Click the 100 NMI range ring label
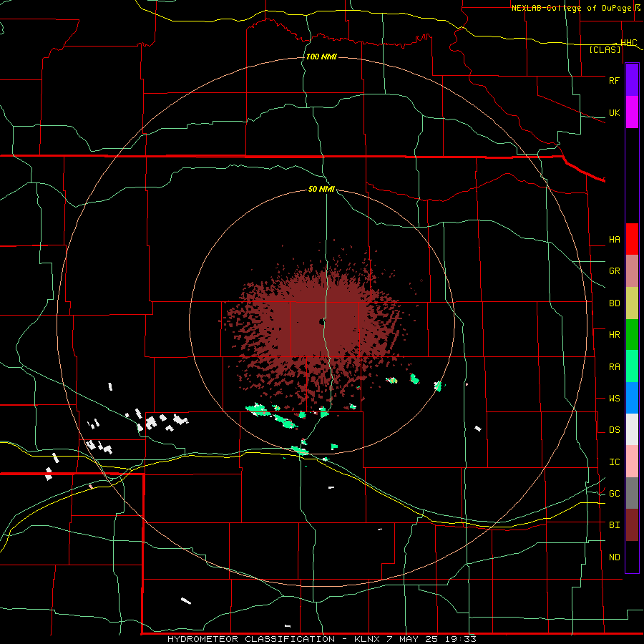Screen dimensions: 644x644 click(321, 57)
